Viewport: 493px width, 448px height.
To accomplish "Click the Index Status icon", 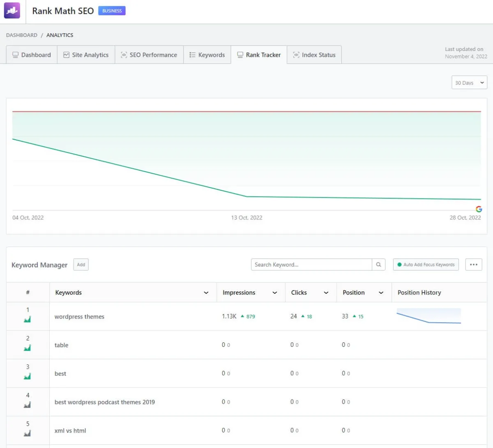I will 296,54.
